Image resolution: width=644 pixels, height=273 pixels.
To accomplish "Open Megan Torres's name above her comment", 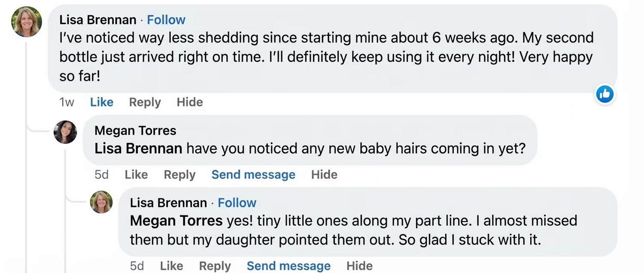I will (135, 130).
